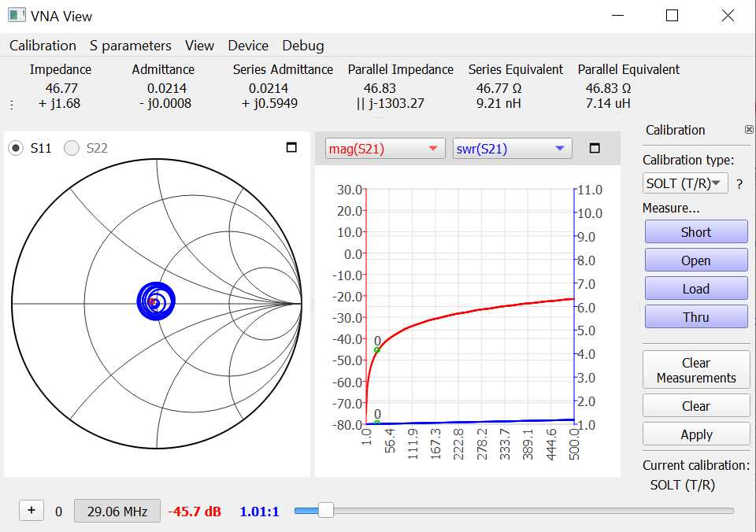Image resolution: width=756 pixels, height=532 pixels.
Task: Click the + j1.68 impedance reactance value
Action: [59, 103]
